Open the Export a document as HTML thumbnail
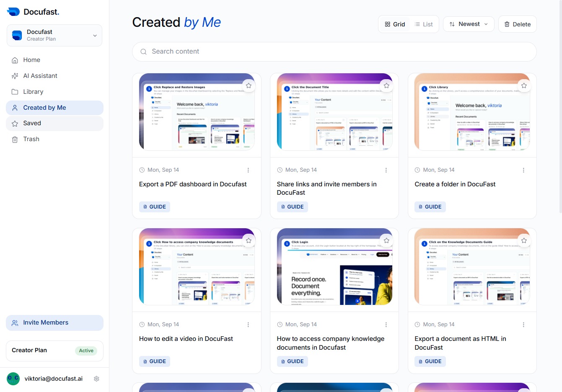This screenshot has width=562, height=392. (x=472, y=267)
